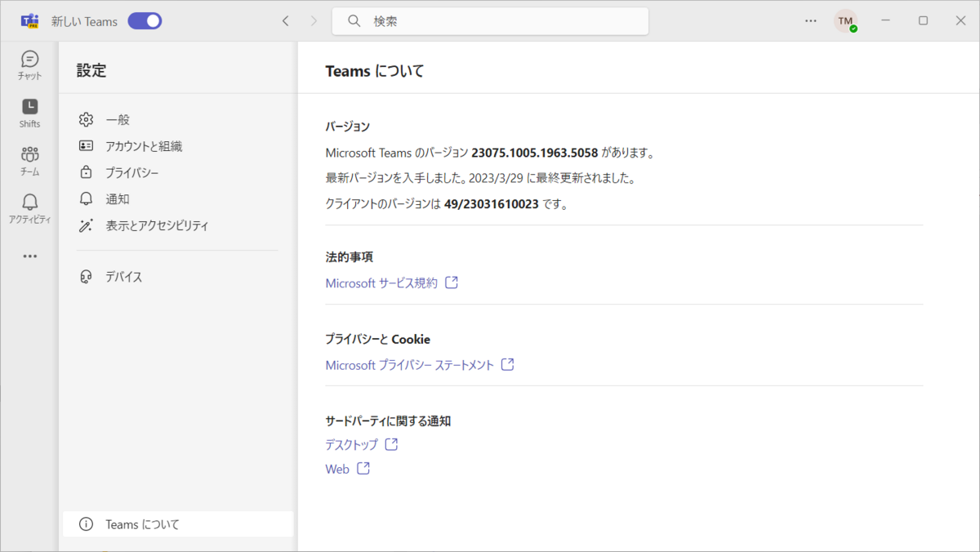
Task: Click the ID card icon beside アカウントと組織
Action: click(x=86, y=146)
